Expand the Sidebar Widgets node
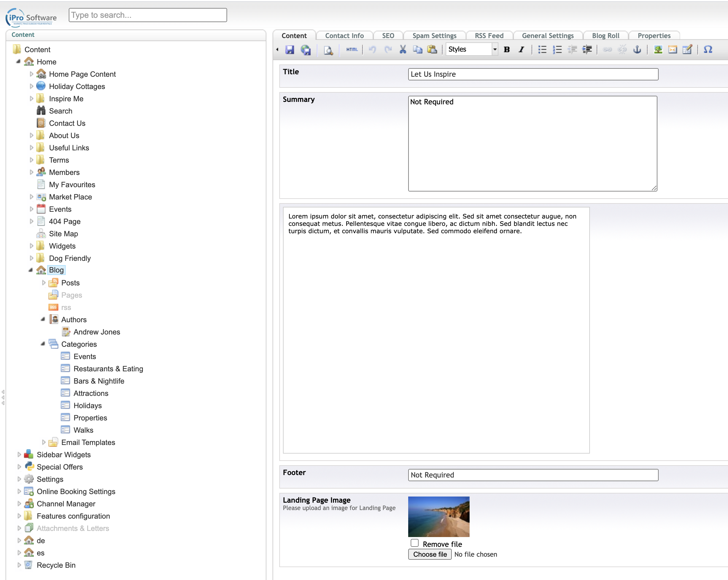Screen dimensions: 728x580 coord(19,454)
